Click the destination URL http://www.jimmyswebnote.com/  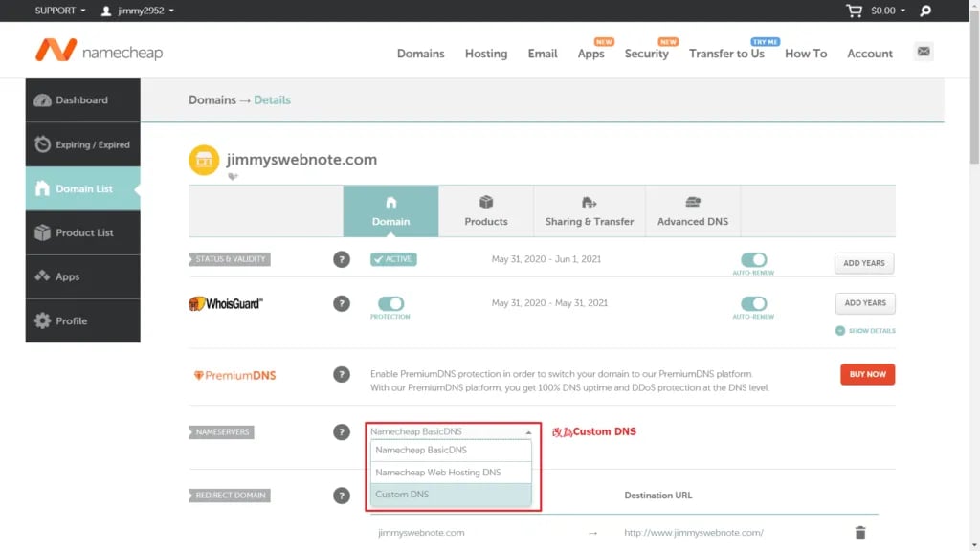[x=694, y=533]
